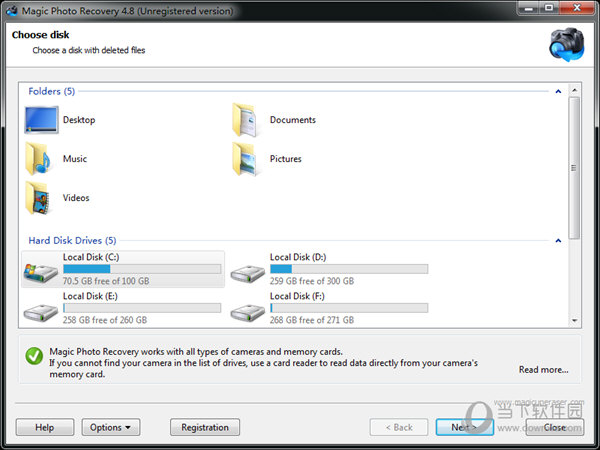The height and width of the screenshot is (450, 600).
Task: Choose the Music folder icon
Action: tap(38, 159)
